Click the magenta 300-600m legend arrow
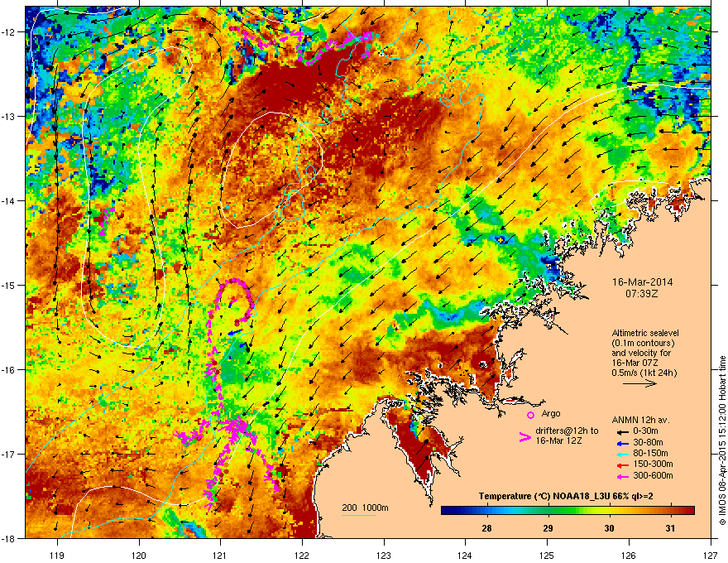The width and height of the screenshot is (728, 563). click(621, 476)
